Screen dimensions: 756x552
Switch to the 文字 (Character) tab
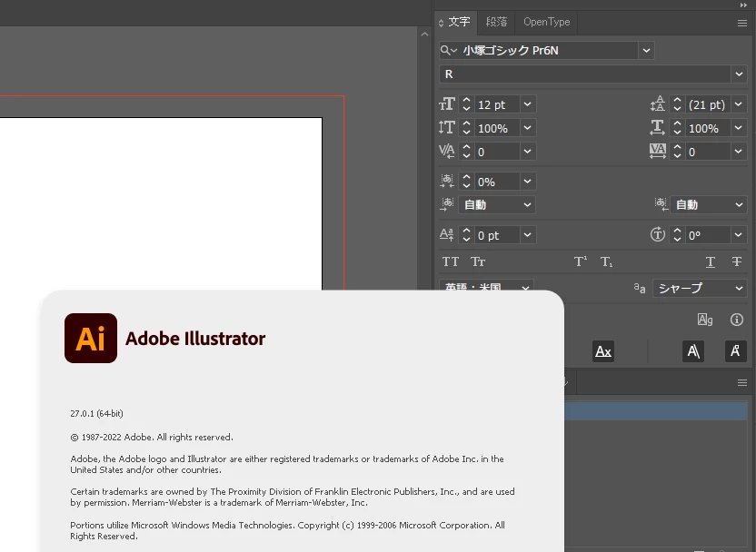coord(459,22)
